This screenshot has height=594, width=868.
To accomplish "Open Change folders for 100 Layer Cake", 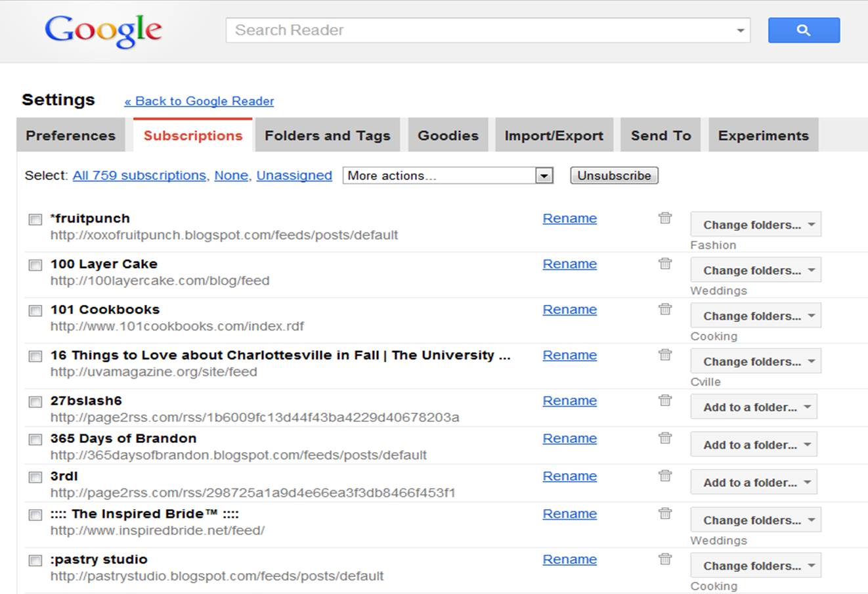I will coord(756,270).
